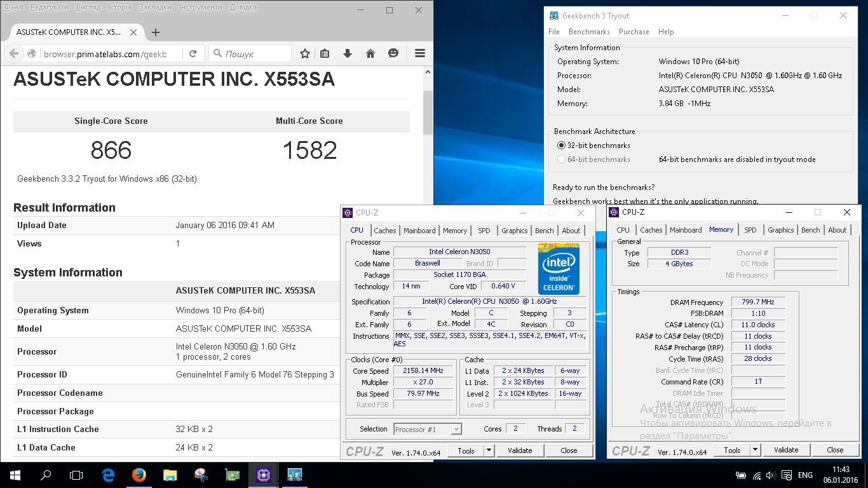868x488 pixels.
Task: Click Close button in right CPU-Z
Action: click(835, 450)
